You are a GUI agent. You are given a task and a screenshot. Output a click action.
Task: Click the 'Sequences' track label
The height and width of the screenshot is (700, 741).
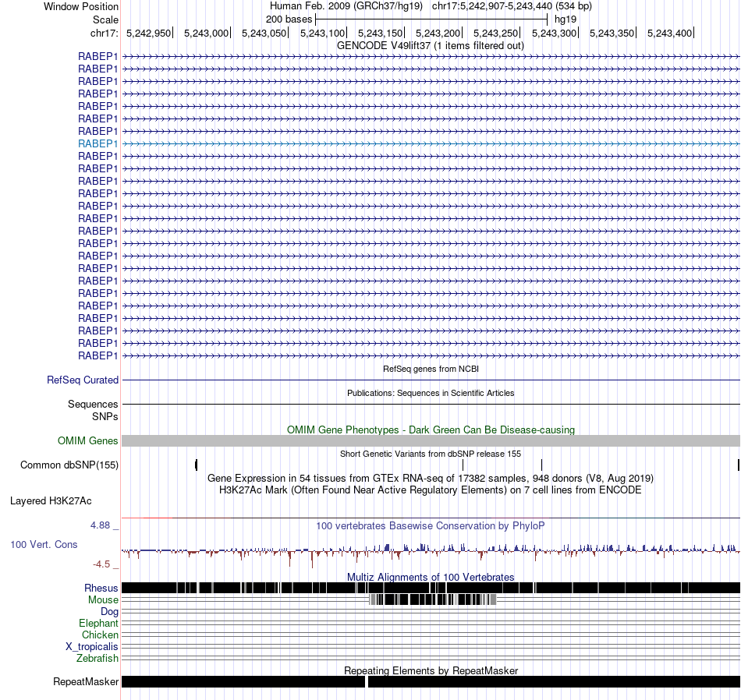(x=93, y=405)
